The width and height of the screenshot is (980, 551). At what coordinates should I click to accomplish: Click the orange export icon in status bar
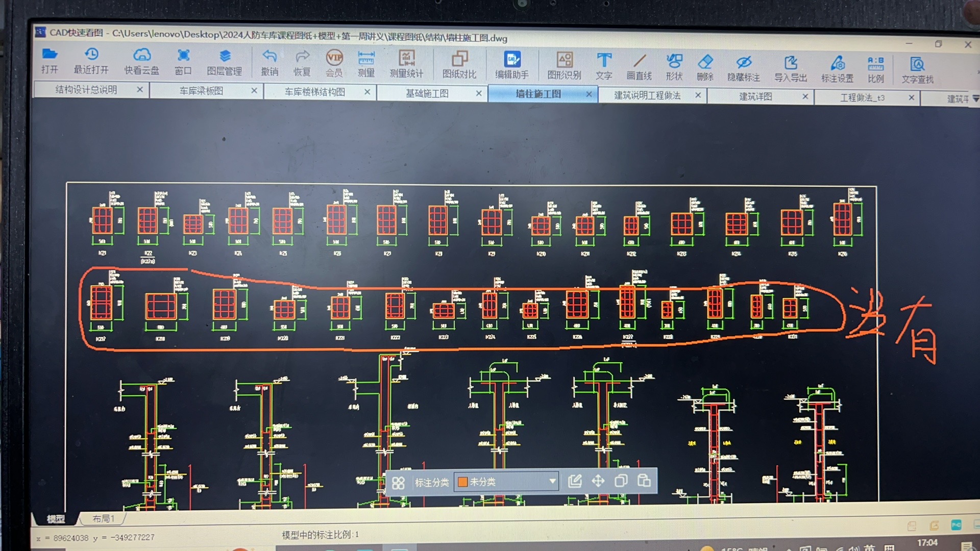tap(934, 525)
